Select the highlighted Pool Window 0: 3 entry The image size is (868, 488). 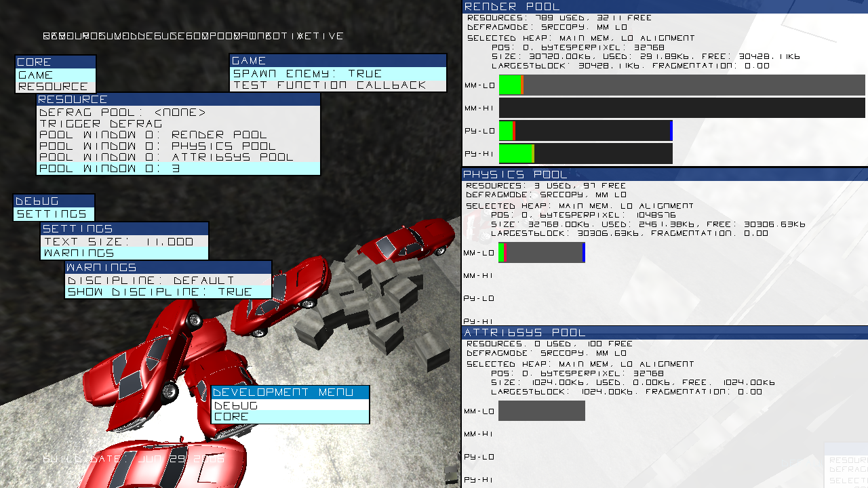(x=178, y=169)
